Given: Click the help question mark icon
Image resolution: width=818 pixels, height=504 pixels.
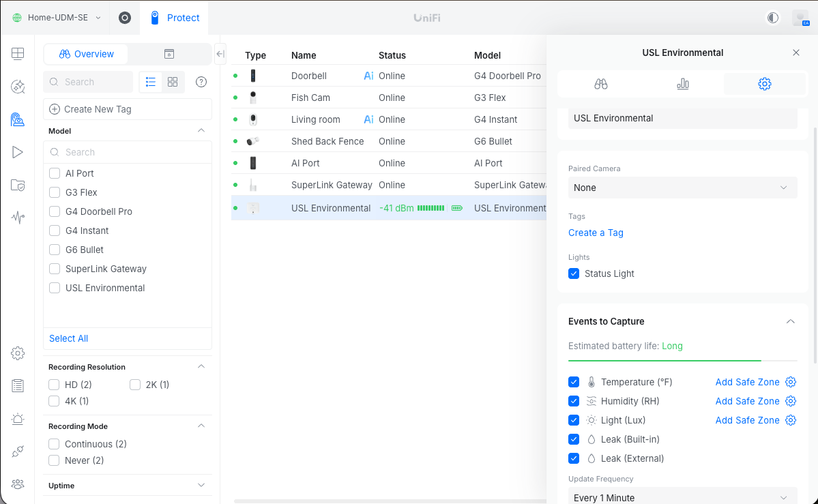Looking at the screenshot, I should click(201, 82).
